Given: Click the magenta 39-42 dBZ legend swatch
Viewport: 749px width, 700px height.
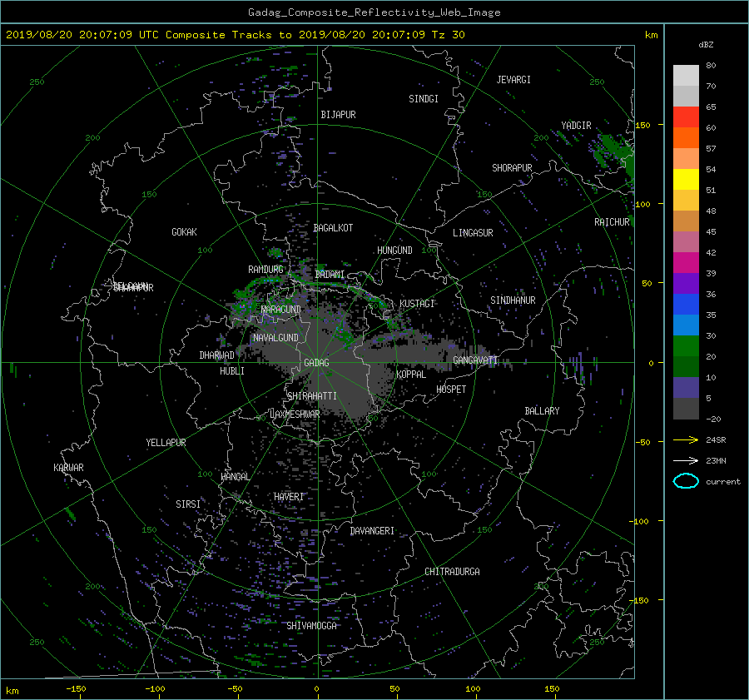Looking at the screenshot, I should [x=686, y=262].
